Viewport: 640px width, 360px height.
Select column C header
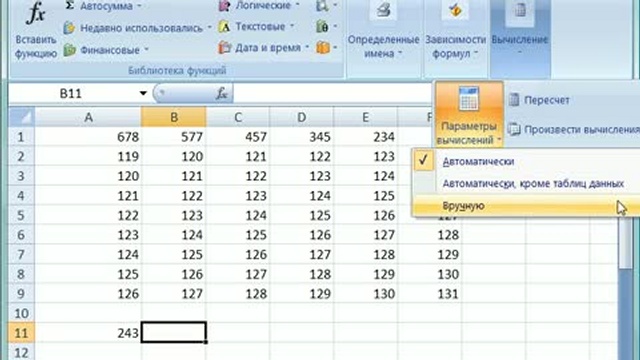coord(238,117)
